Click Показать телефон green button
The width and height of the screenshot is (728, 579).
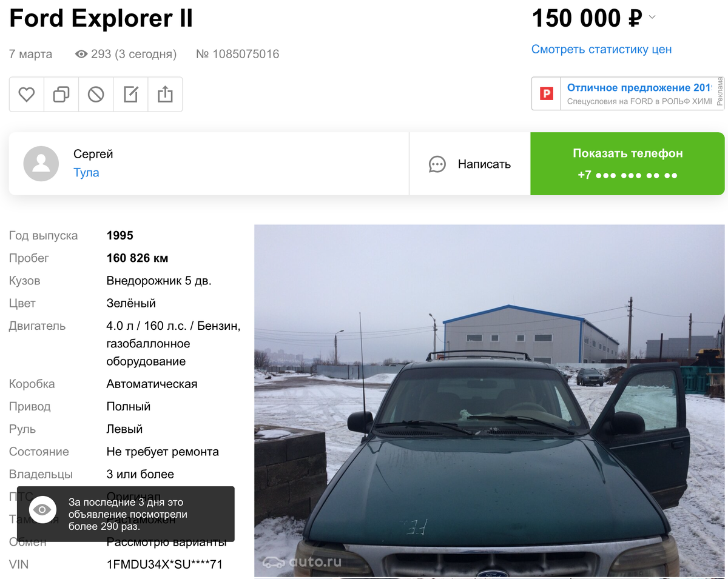pyautogui.click(x=627, y=164)
